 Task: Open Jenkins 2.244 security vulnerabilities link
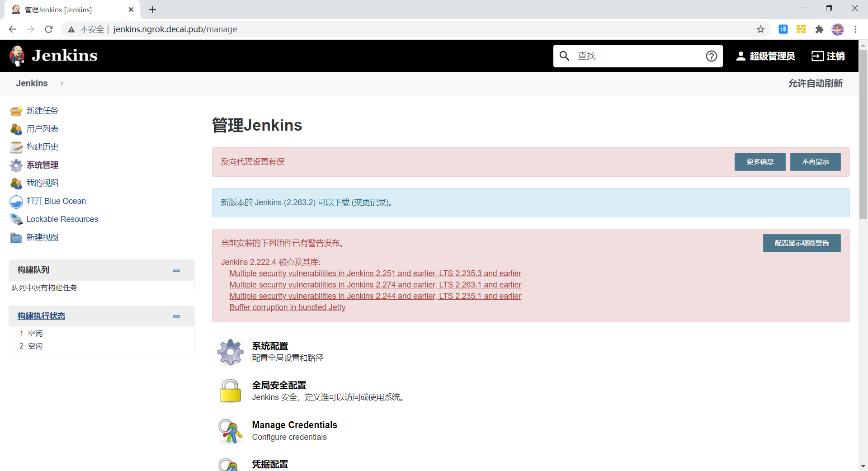click(x=375, y=296)
